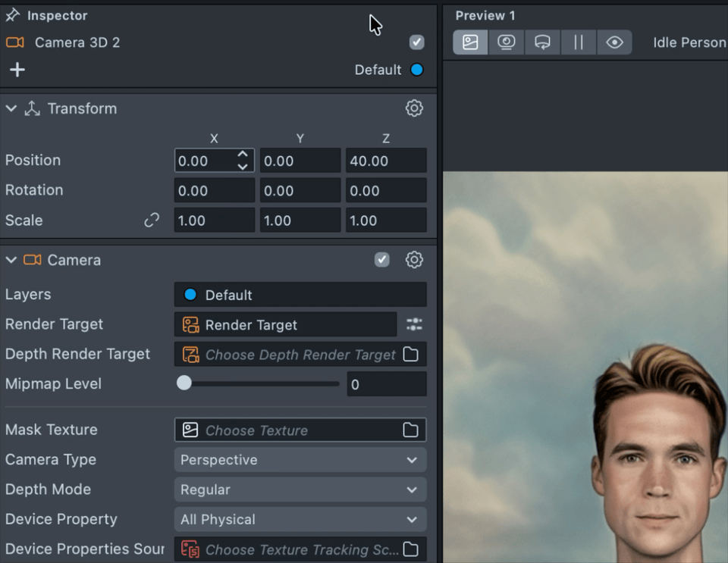Click the Position Z input field
This screenshot has width=728, height=563.
(x=385, y=161)
